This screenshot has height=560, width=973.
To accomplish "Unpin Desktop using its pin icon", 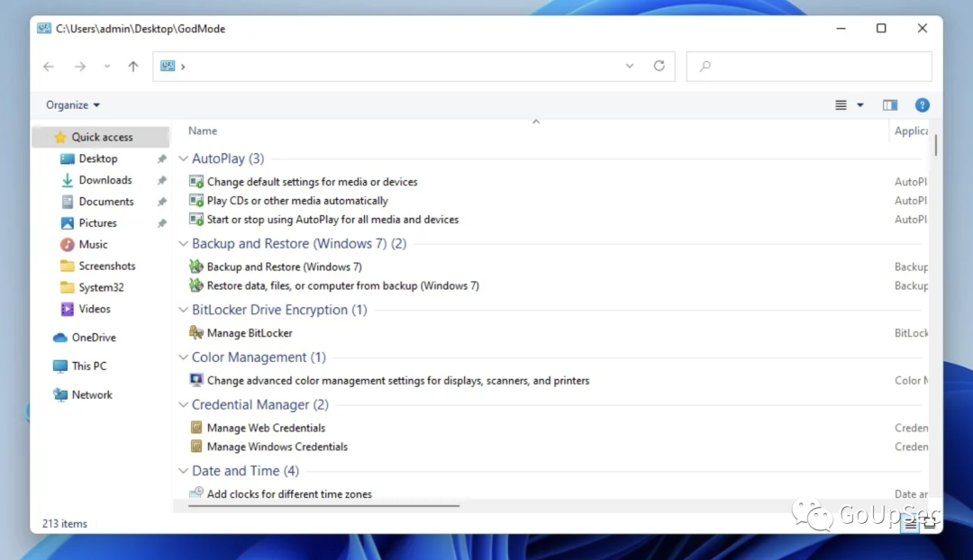I will click(x=162, y=158).
